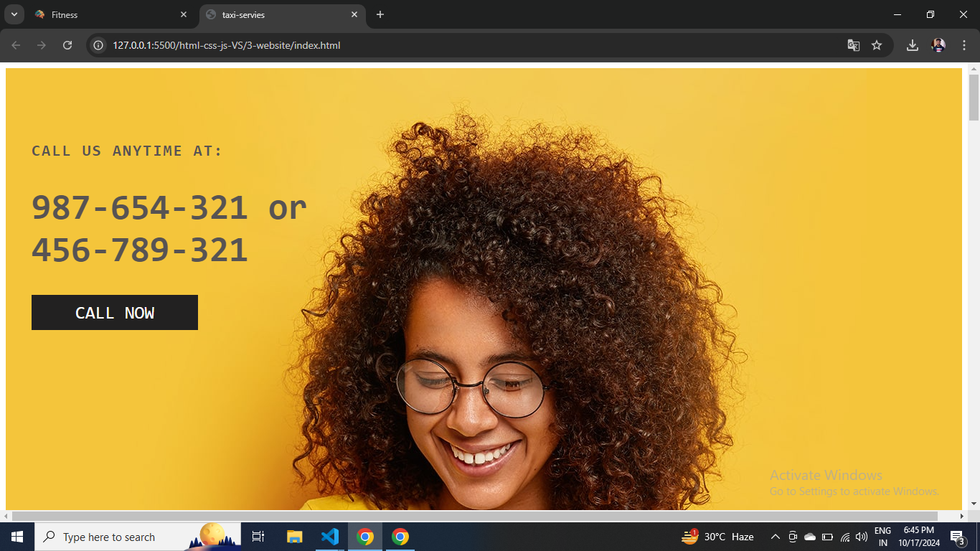Open the notification center icon

(958, 537)
